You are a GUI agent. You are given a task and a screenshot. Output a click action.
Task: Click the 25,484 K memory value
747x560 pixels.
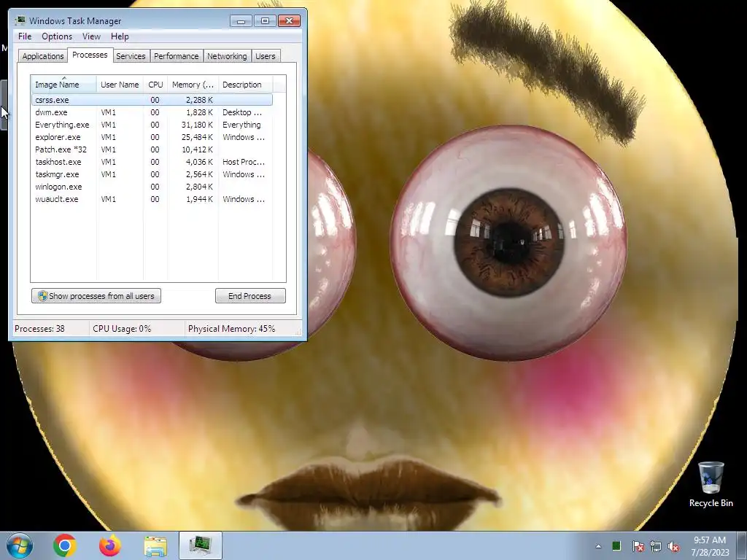[x=197, y=137]
